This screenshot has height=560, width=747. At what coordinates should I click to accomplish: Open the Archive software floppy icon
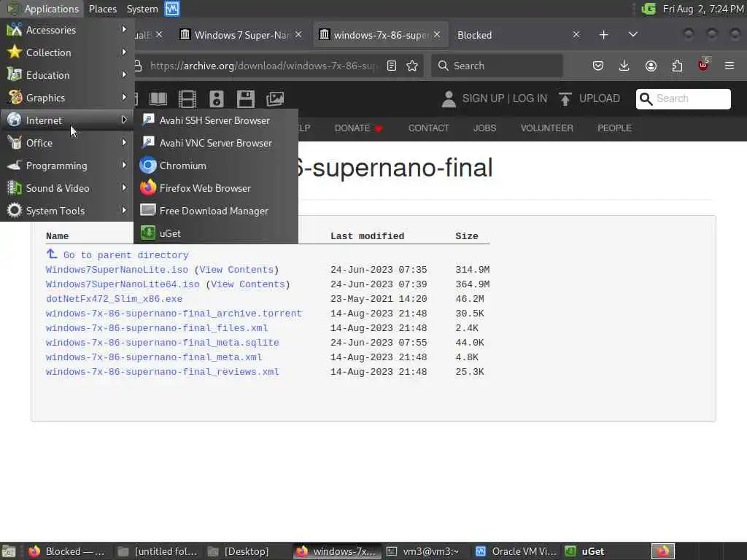[246, 98]
